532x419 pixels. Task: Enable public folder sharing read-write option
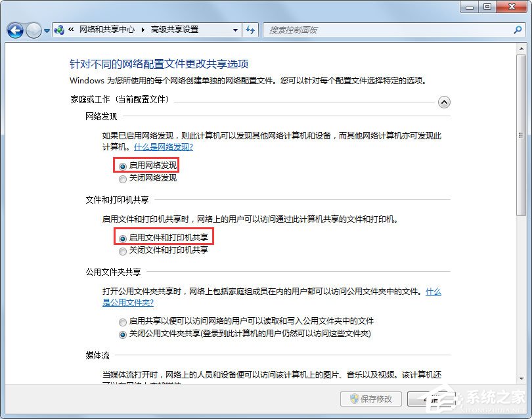pyautogui.click(x=123, y=322)
